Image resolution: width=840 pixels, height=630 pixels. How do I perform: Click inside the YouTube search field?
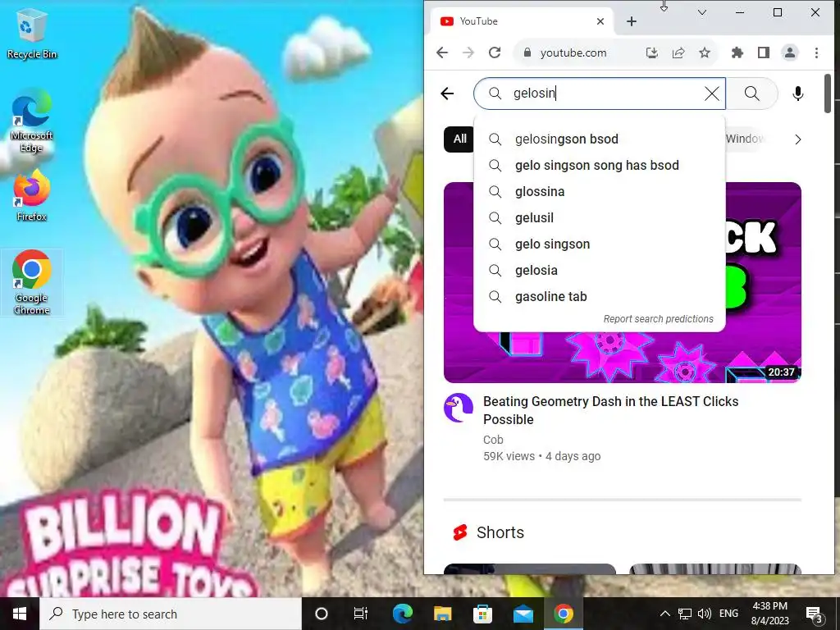(x=600, y=94)
